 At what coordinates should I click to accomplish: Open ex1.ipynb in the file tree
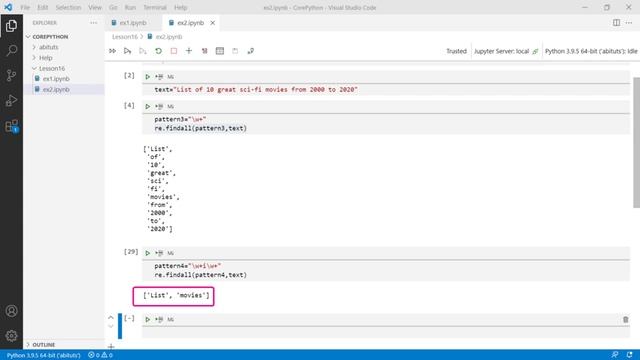coord(56,79)
